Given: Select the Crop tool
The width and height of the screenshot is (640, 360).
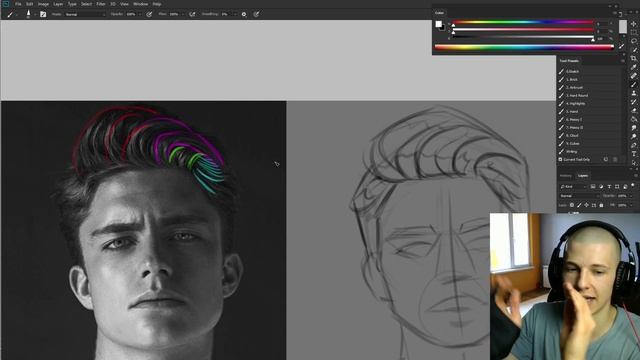Looking at the screenshot, I should click(x=634, y=58).
